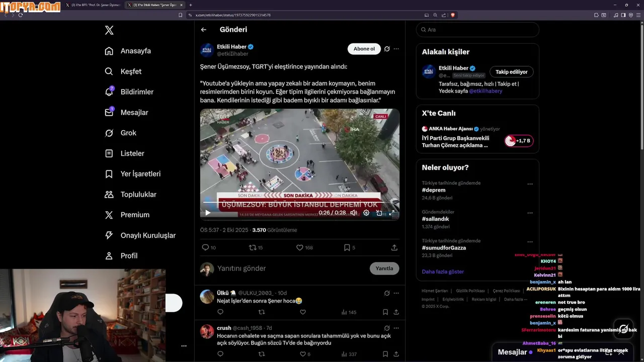This screenshot has width=644, height=362.
Task: Open Mesajlar in the left sidebar
Action: 126,113
